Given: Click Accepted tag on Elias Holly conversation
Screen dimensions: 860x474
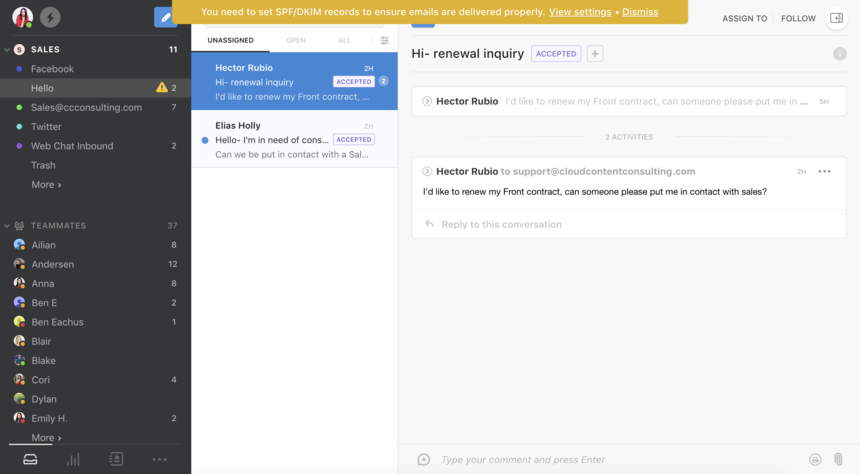Looking at the screenshot, I should [354, 139].
